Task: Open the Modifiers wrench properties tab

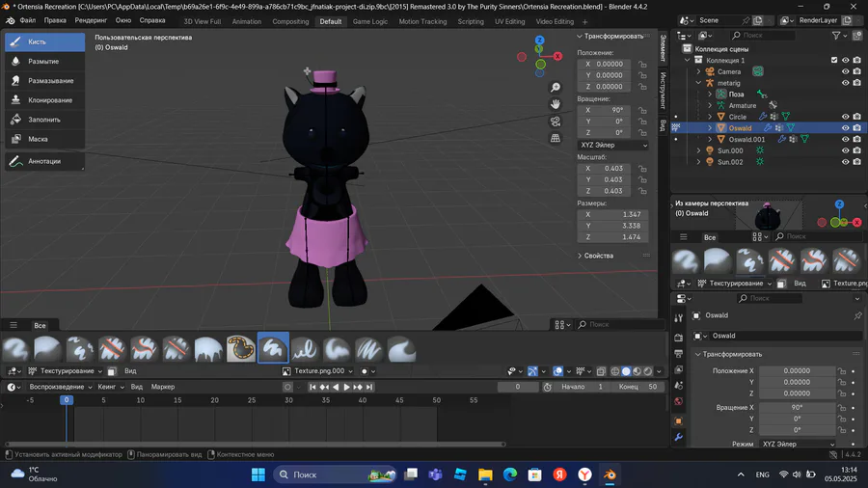Action: point(679,437)
